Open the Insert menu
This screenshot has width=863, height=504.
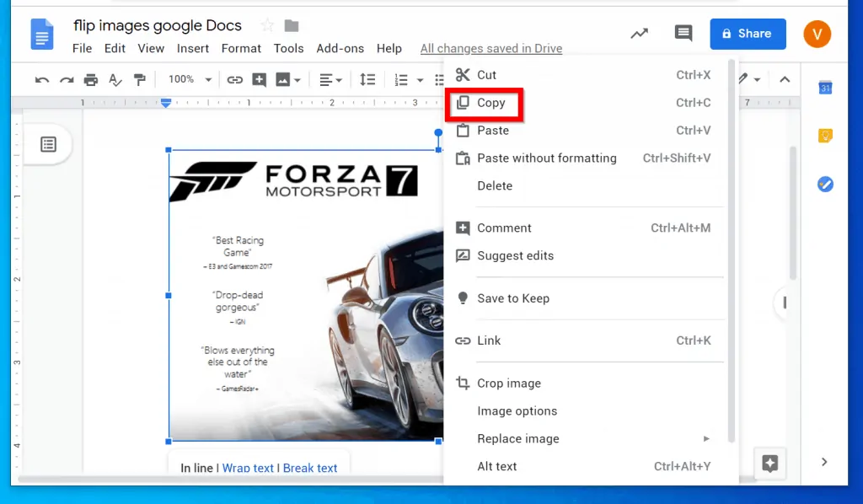(x=193, y=48)
